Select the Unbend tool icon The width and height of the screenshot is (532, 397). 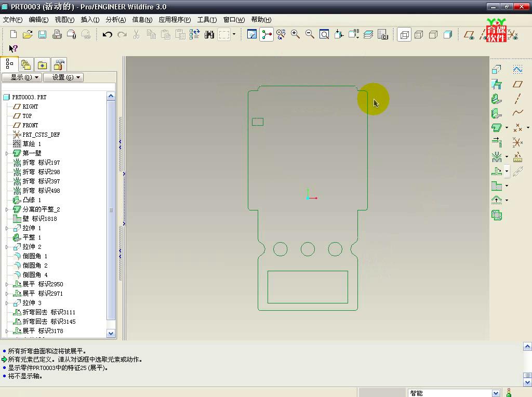pyautogui.click(x=496, y=171)
